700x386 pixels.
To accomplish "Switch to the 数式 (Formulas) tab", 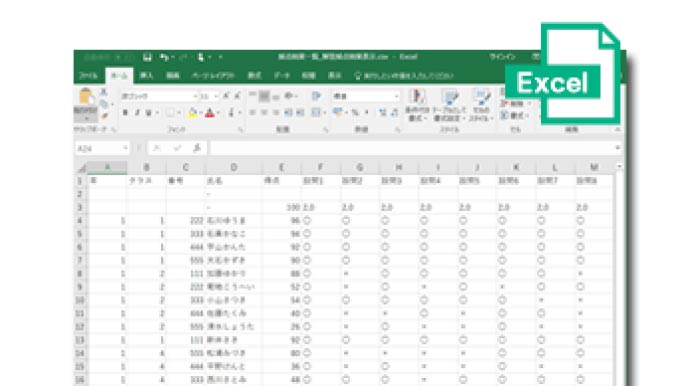I will point(254,76).
